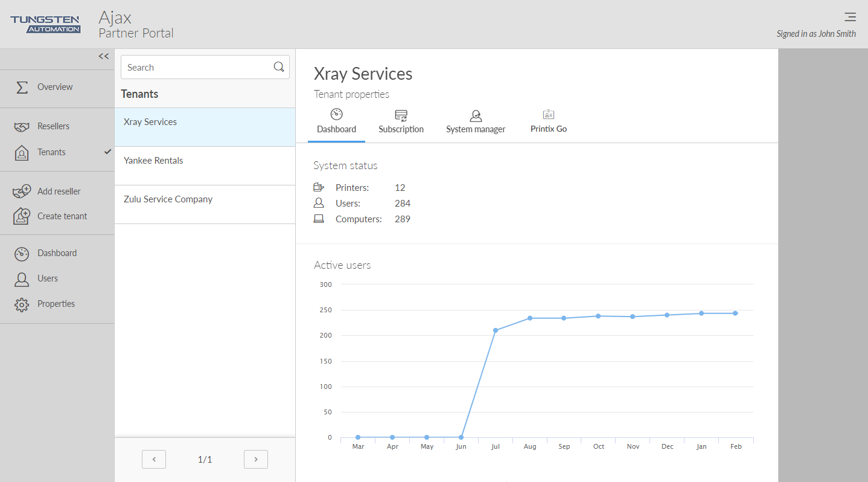868x482 pixels.
Task: Go to next page of tenants
Action: click(256, 460)
